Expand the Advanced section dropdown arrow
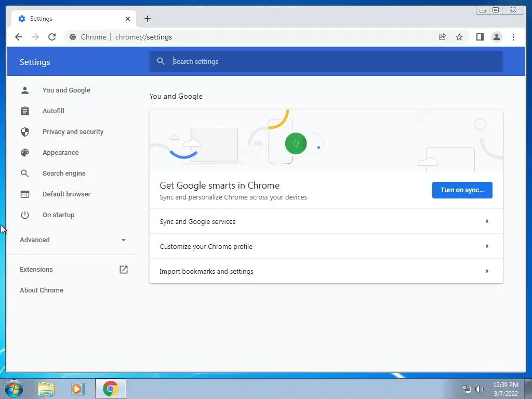The image size is (532, 399). pyautogui.click(x=124, y=240)
